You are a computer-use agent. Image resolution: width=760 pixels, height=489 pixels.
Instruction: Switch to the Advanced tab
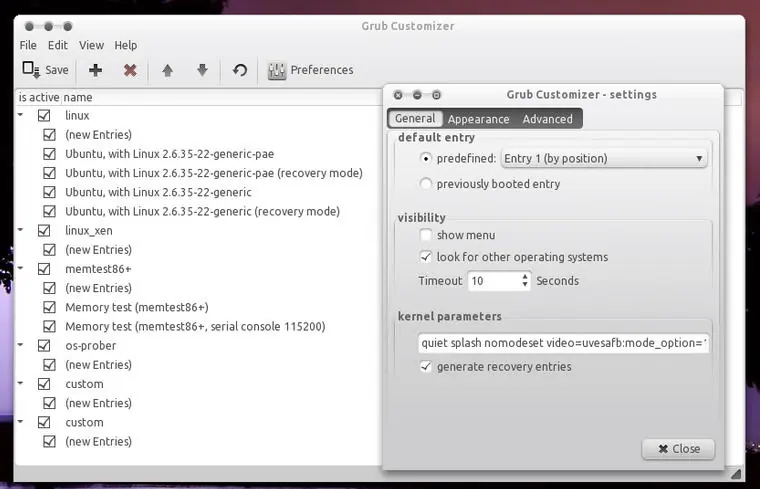(x=547, y=119)
